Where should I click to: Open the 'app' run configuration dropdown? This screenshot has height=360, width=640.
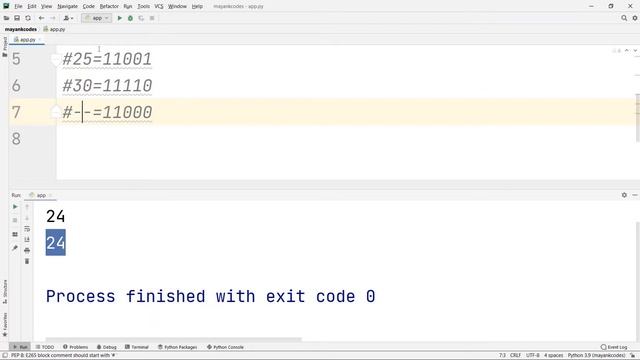tap(96, 18)
